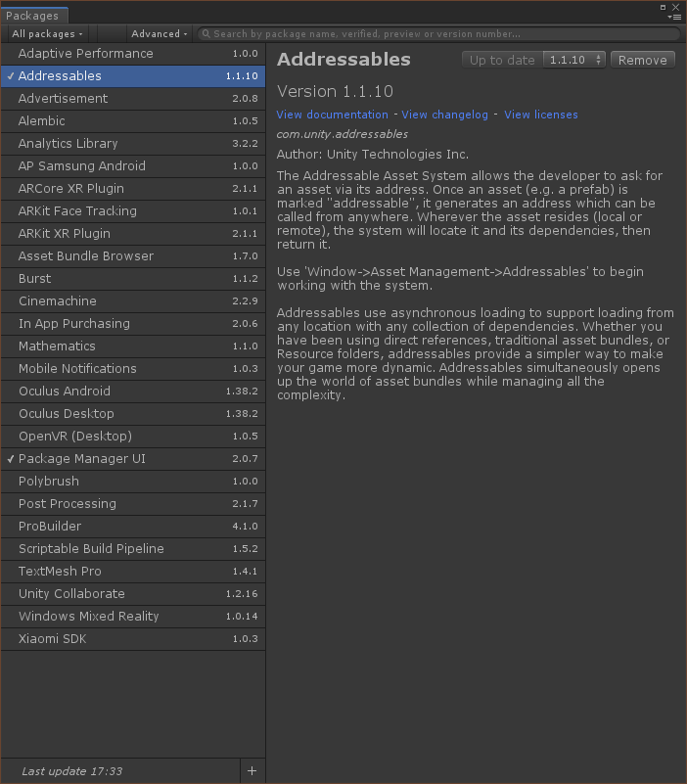Viewport: 687px width, 784px height.
Task: Focus the package search field
Action: tap(438, 34)
